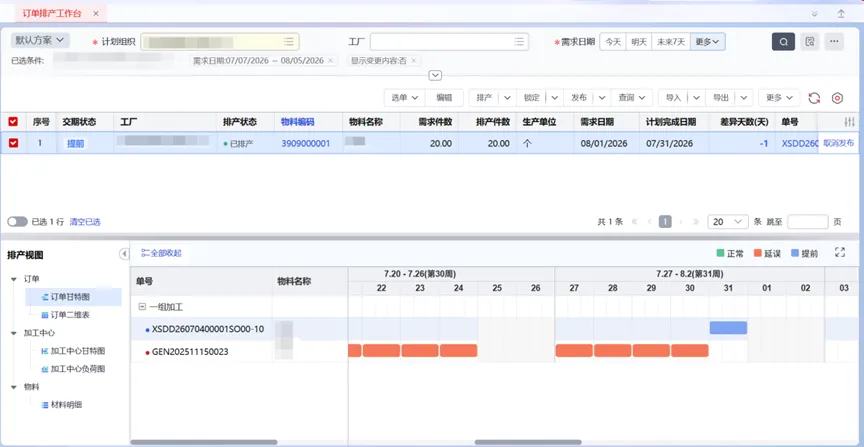Click the 跳至 page number input

tap(807, 222)
